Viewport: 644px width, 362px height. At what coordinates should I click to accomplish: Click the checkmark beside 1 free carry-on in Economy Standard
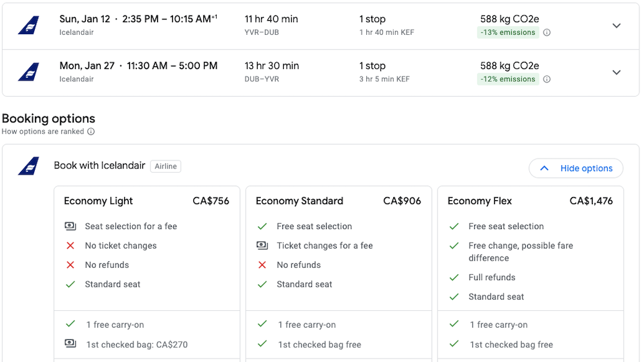click(262, 324)
